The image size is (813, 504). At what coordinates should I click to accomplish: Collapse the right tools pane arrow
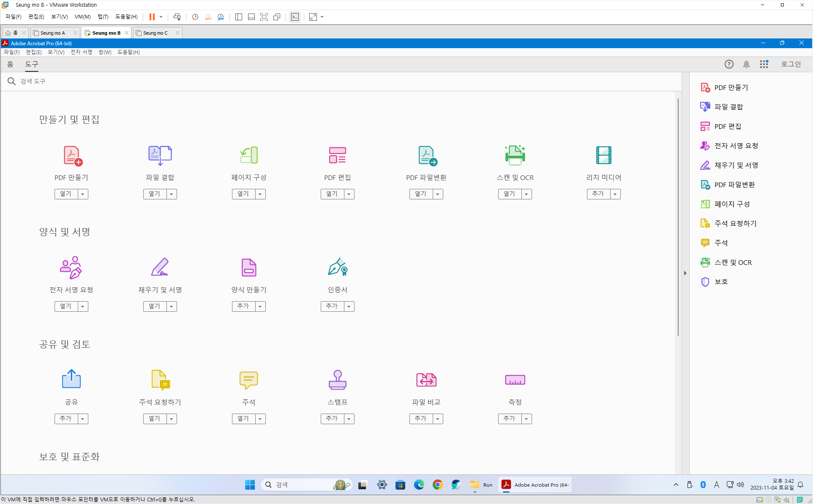tap(685, 273)
